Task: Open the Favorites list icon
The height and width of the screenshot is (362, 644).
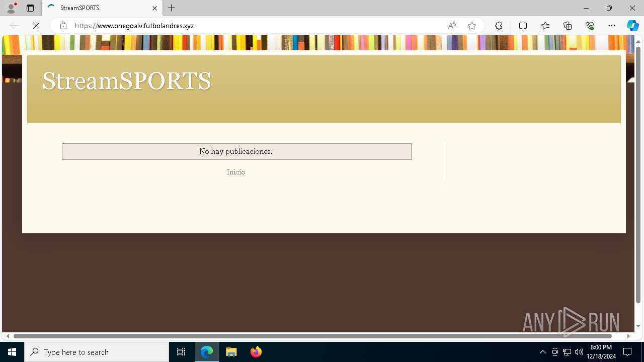Action: click(x=545, y=26)
